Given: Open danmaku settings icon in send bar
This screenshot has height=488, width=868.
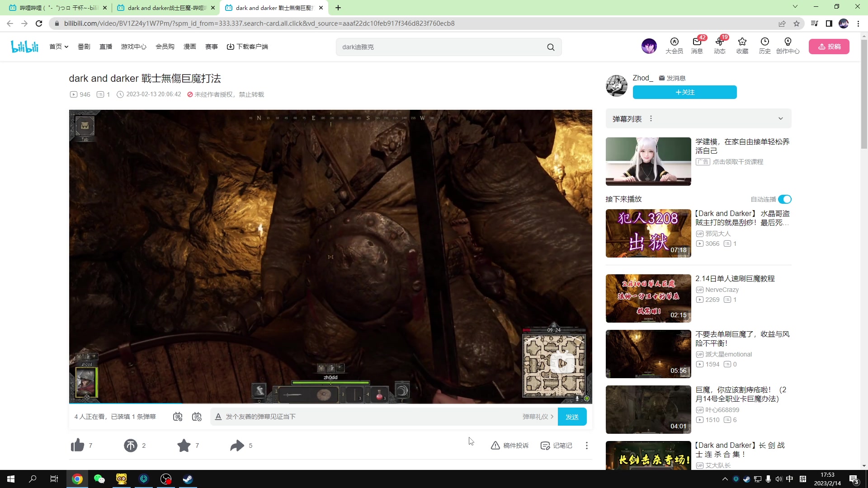Looking at the screenshot, I should coord(197,417).
